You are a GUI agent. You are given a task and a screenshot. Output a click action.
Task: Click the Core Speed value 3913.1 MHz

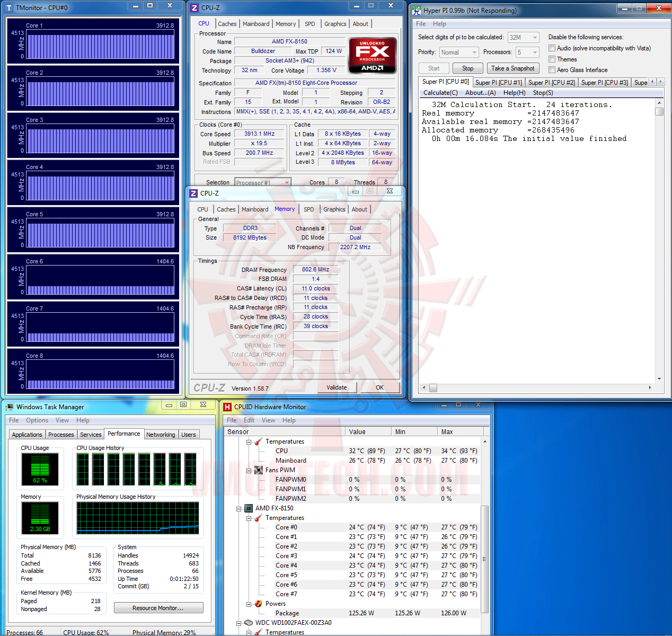[260, 134]
